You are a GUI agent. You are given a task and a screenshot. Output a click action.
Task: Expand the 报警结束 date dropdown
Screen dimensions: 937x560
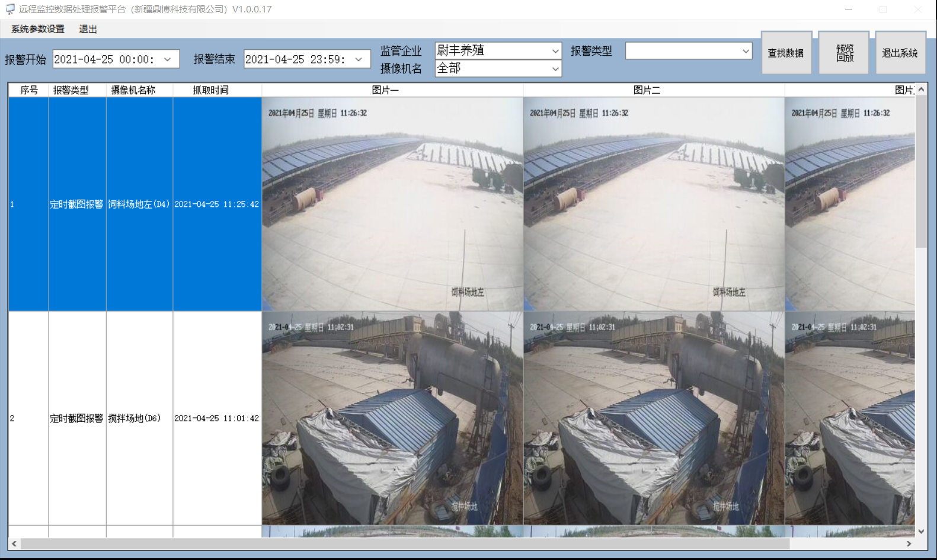point(359,59)
